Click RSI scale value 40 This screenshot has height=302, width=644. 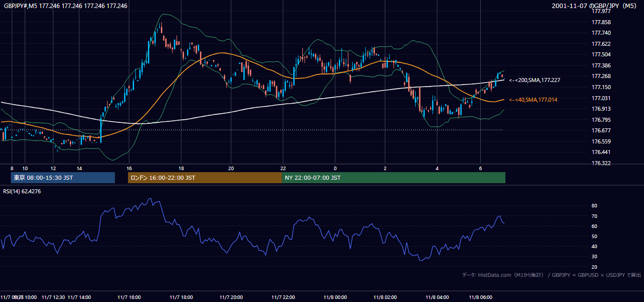point(594,247)
